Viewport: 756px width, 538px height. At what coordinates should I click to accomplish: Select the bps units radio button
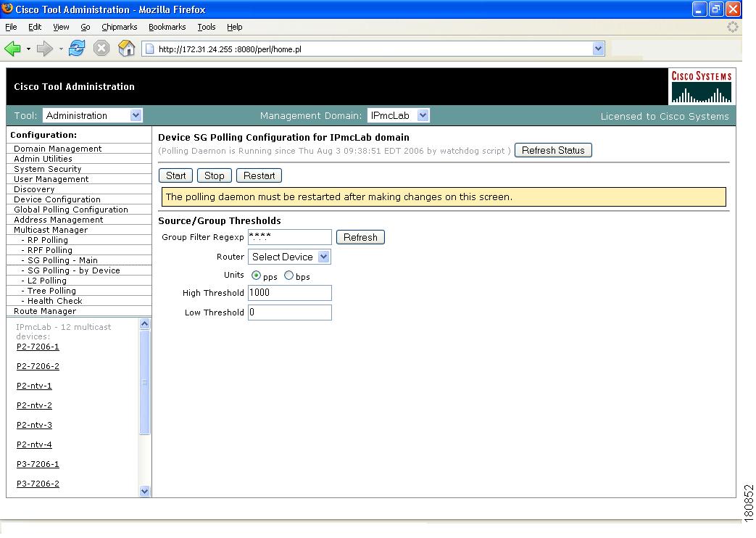288,276
